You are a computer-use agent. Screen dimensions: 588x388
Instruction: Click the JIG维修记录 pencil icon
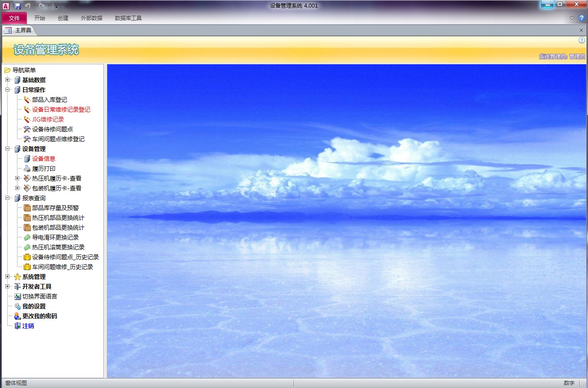pos(27,119)
